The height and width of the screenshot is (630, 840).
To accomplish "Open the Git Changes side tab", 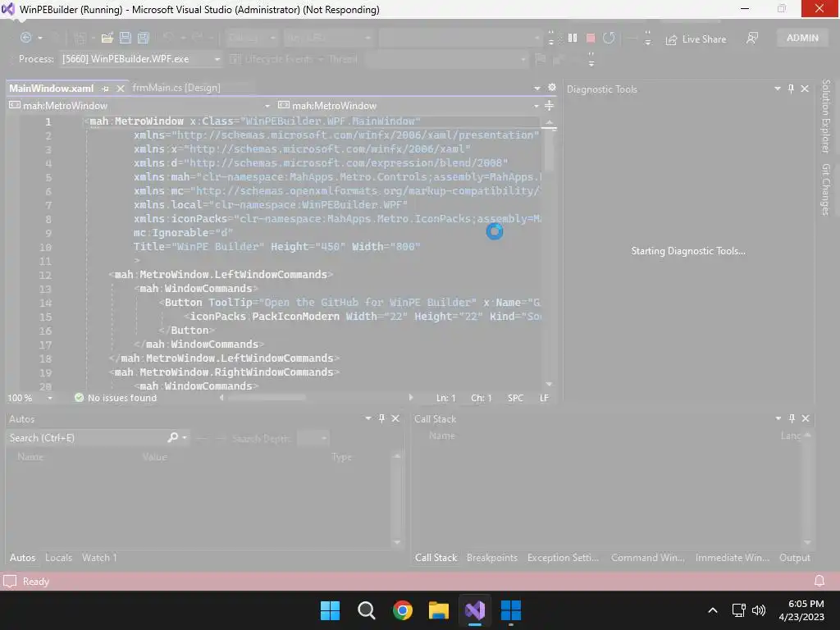I will [x=826, y=189].
